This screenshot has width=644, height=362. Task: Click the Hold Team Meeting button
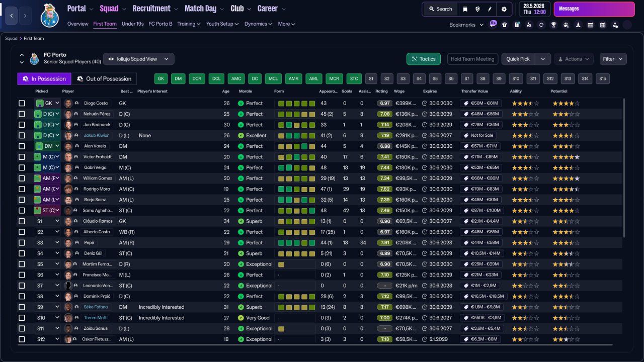472,59
